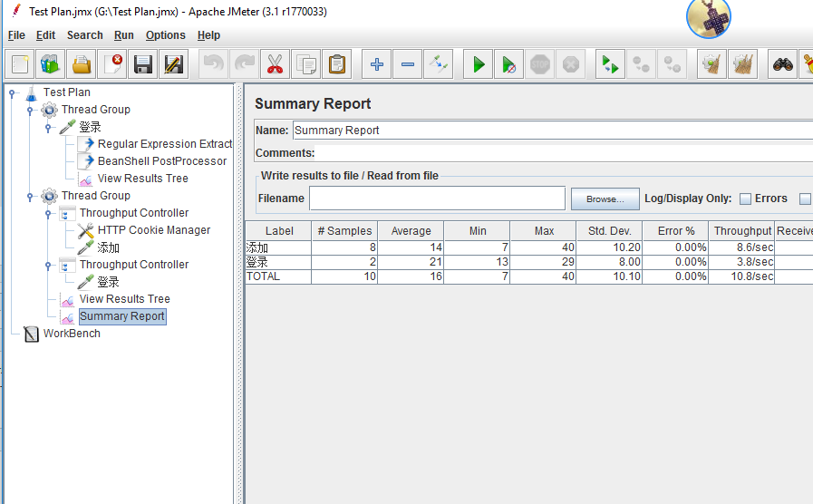Click the Cut scissors icon
The height and width of the screenshot is (504, 813).
(x=275, y=65)
